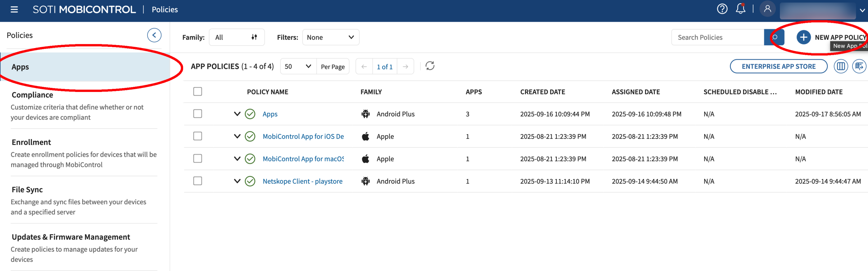Open MobiControl App for macOS policy link
This screenshot has height=271, width=868.
(303, 159)
